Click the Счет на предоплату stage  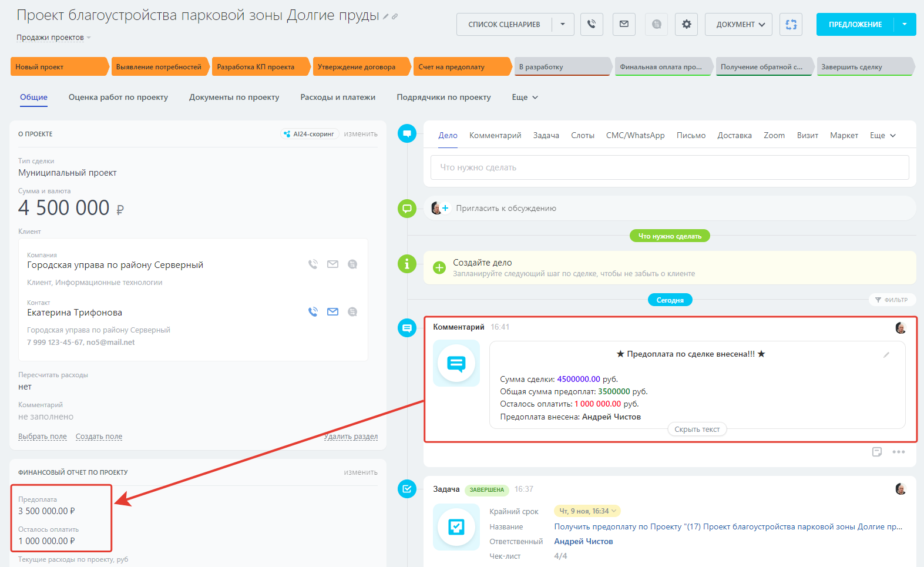click(462, 67)
